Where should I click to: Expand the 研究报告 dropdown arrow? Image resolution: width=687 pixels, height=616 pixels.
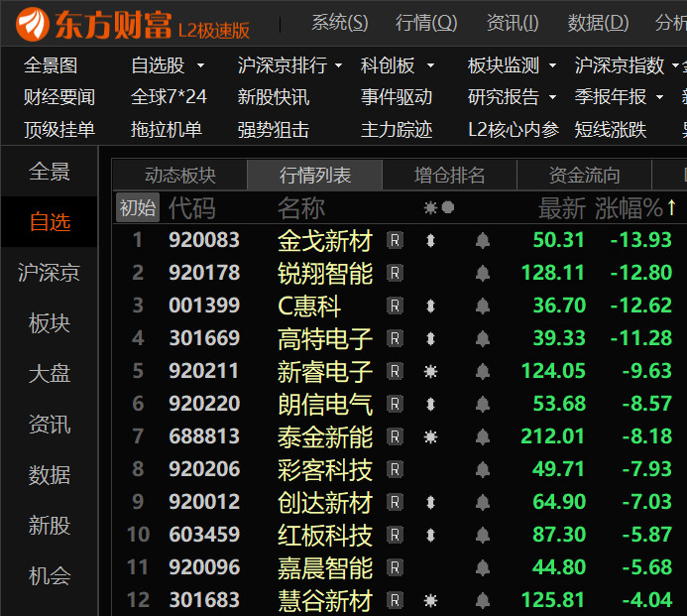click(x=552, y=97)
